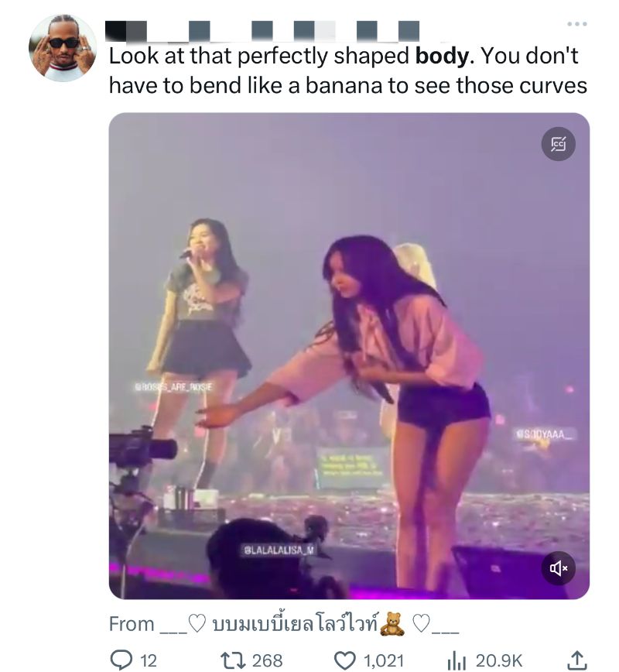The width and height of the screenshot is (619, 672).
Task: Click the 20.9K views count
Action: pyautogui.click(x=499, y=660)
